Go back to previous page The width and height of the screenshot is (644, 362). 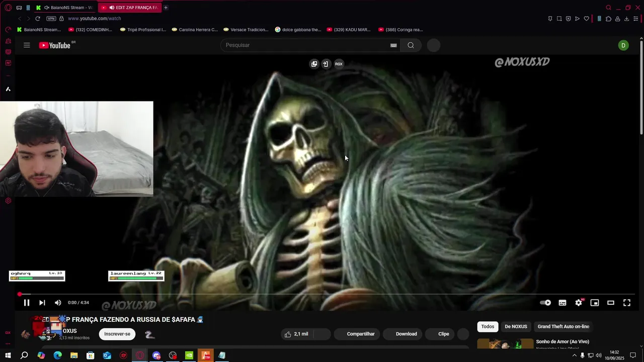tap(20, 19)
